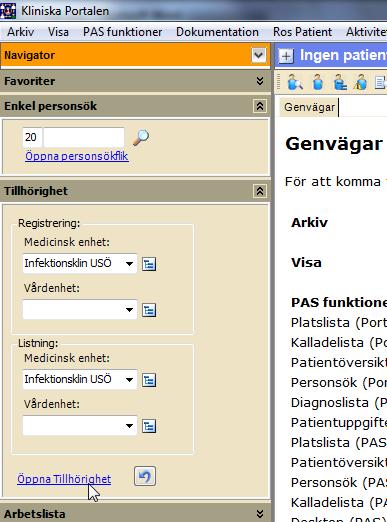Click the partially visible document toolbar icon
The image size is (387, 522).
pyautogui.click(x=381, y=82)
